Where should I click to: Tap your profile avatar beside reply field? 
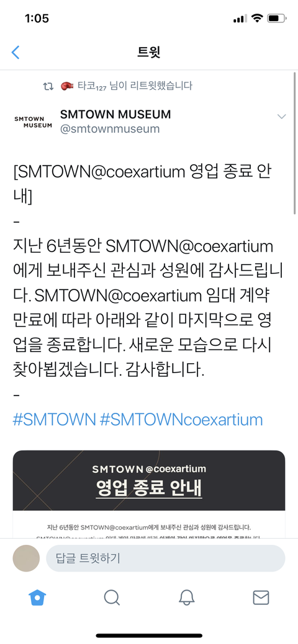(x=26, y=558)
